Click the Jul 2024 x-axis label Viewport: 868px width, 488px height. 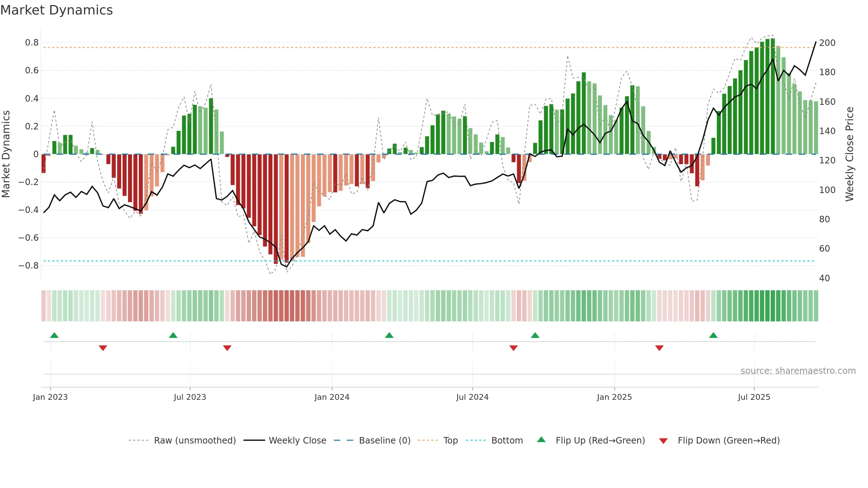point(472,397)
